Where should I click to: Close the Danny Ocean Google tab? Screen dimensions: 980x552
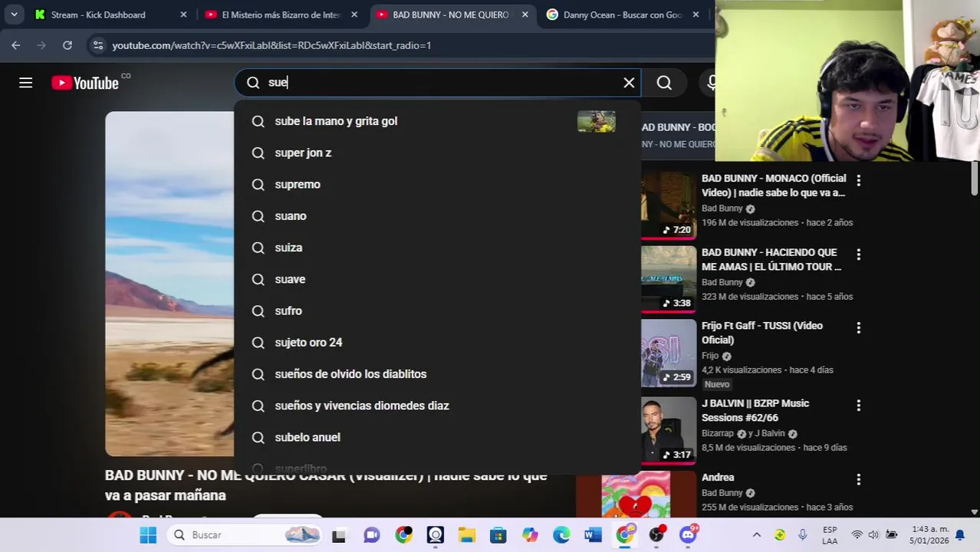coord(696,15)
